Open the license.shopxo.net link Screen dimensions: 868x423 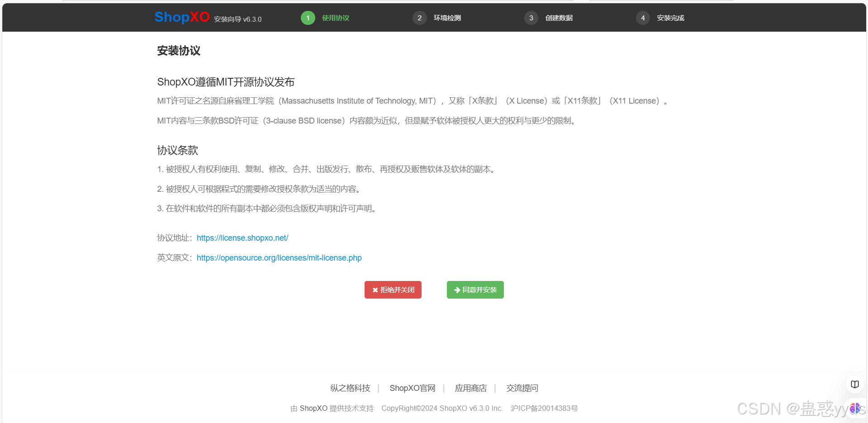[x=242, y=238]
